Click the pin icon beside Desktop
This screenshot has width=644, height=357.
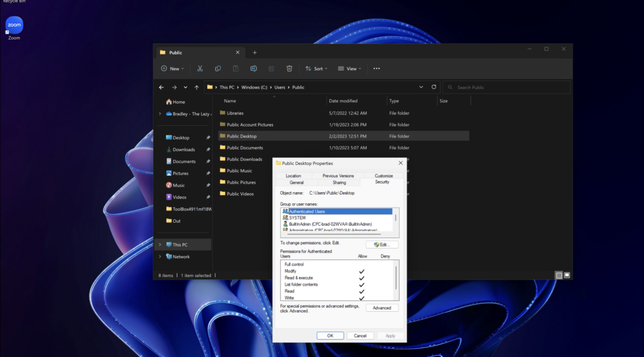pyautogui.click(x=208, y=138)
